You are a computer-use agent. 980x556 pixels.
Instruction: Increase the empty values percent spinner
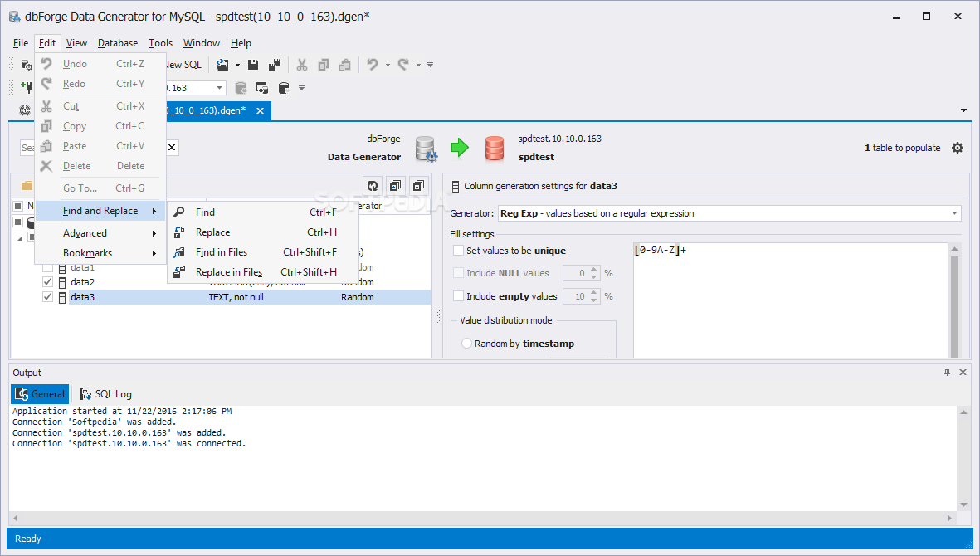coord(594,292)
